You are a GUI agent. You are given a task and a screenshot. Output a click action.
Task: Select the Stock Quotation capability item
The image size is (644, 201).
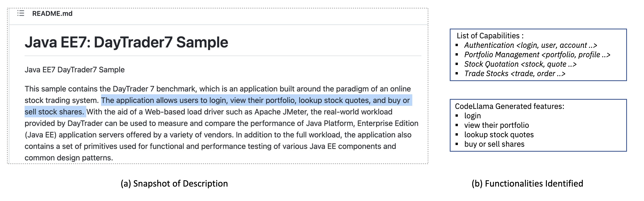click(520, 64)
